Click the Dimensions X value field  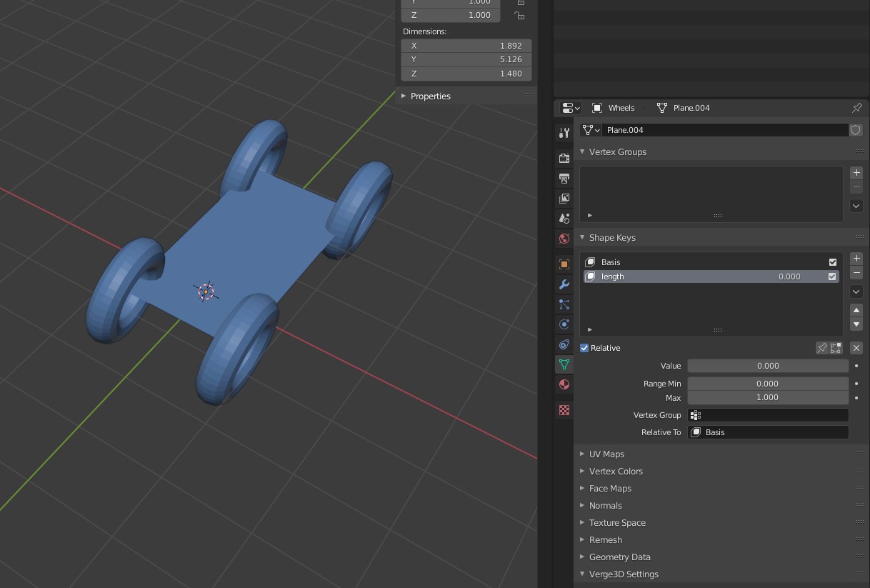466,46
